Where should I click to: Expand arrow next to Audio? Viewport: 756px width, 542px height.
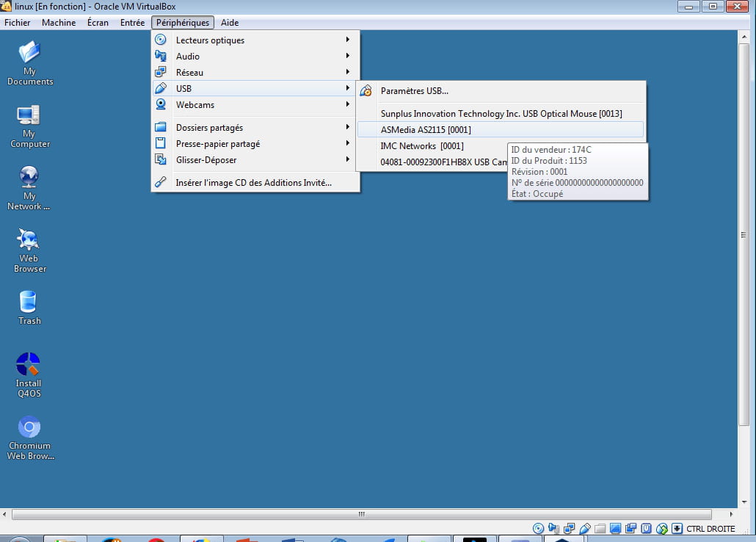pyautogui.click(x=348, y=56)
